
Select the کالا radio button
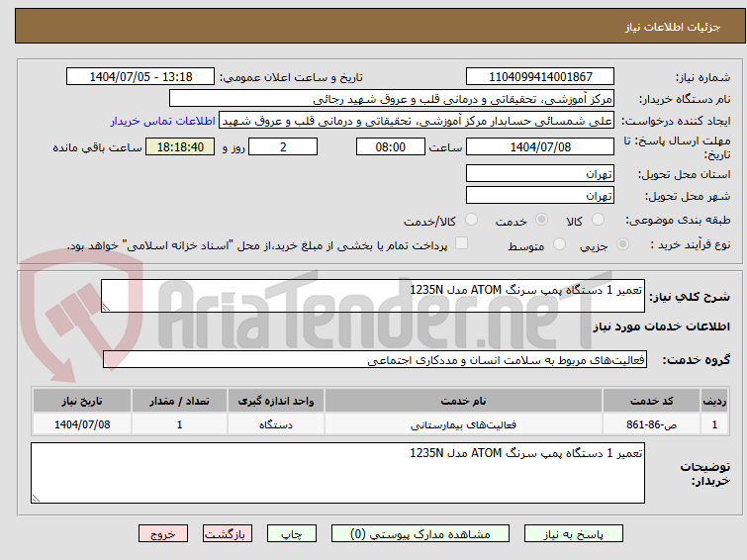598,220
